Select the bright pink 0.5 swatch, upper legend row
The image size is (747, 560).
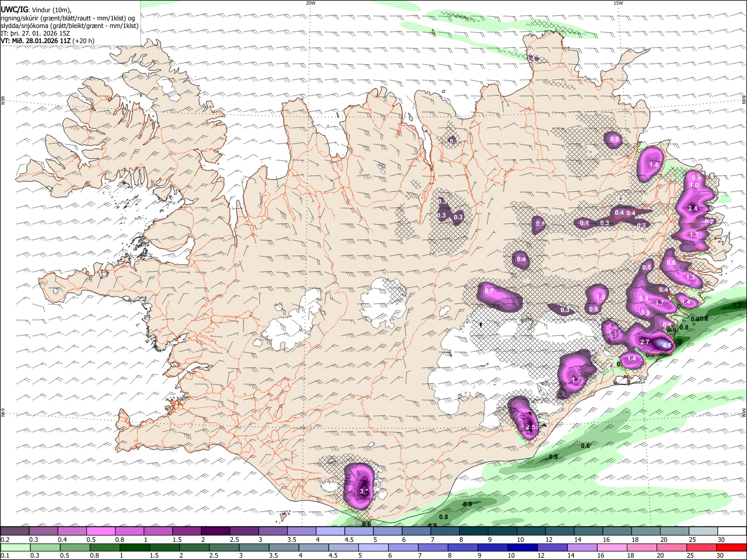[100, 531]
